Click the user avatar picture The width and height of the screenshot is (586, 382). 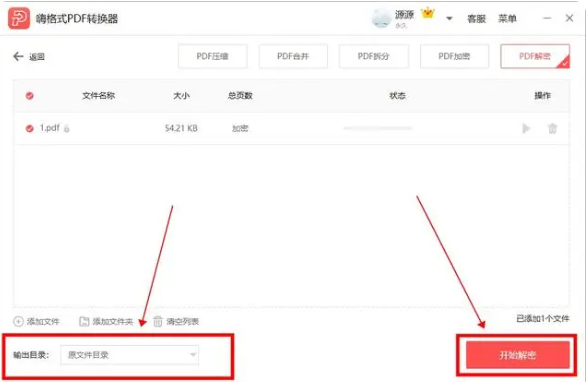coord(381,18)
